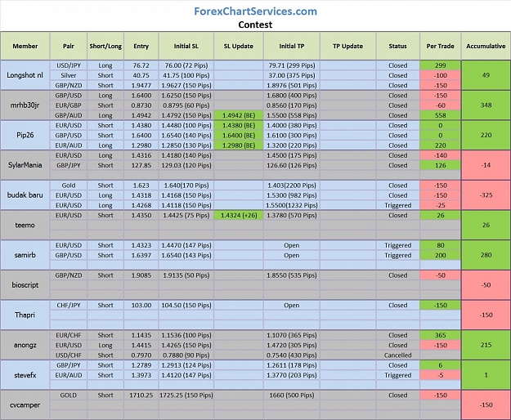
Task: Click the 348 Accumulative cell
Action: [486, 105]
